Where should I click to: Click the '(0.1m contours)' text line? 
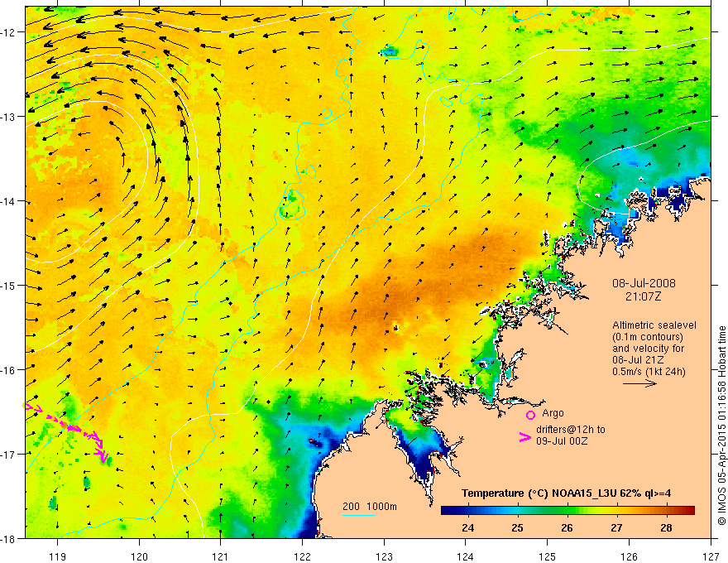(648, 337)
